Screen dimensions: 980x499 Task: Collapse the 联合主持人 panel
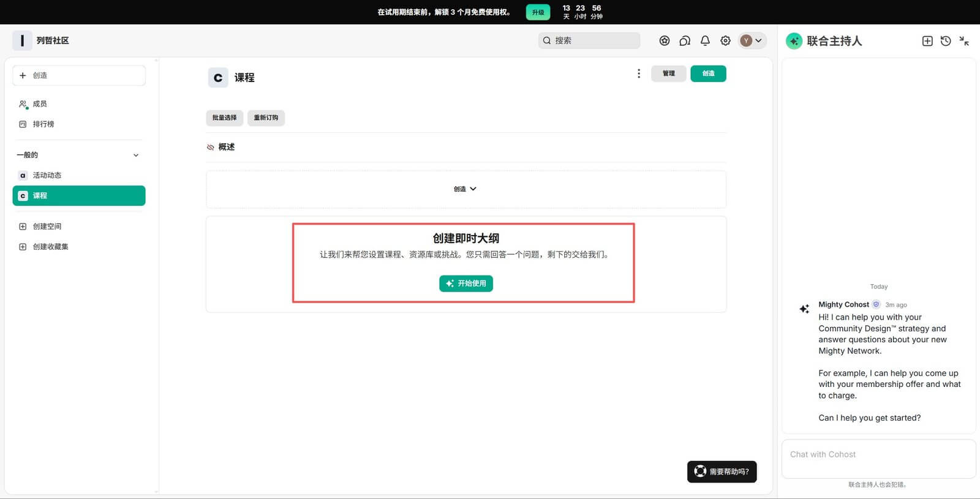964,41
